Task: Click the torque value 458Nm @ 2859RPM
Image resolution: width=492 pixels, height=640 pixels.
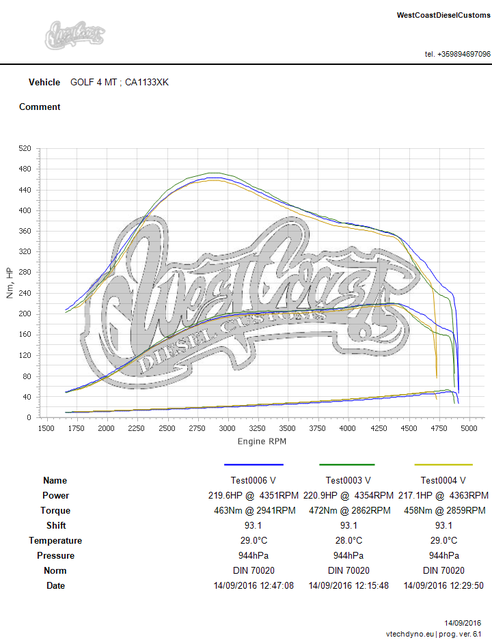Action: [x=445, y=511]
